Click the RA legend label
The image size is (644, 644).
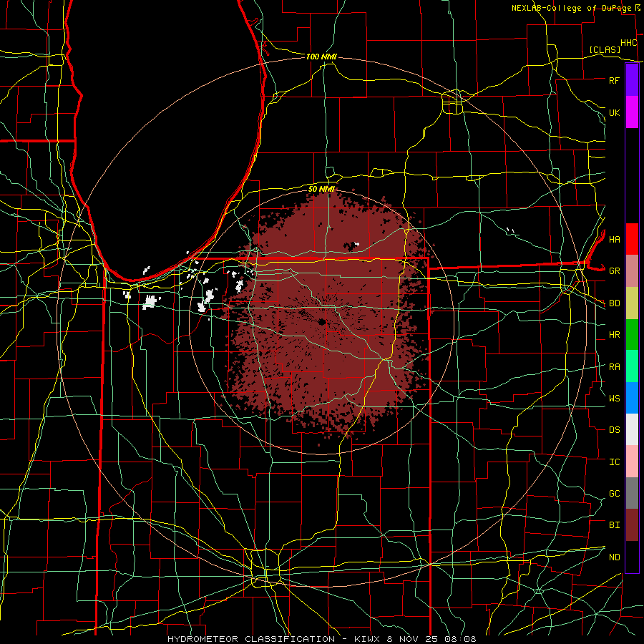click(614, 367)
